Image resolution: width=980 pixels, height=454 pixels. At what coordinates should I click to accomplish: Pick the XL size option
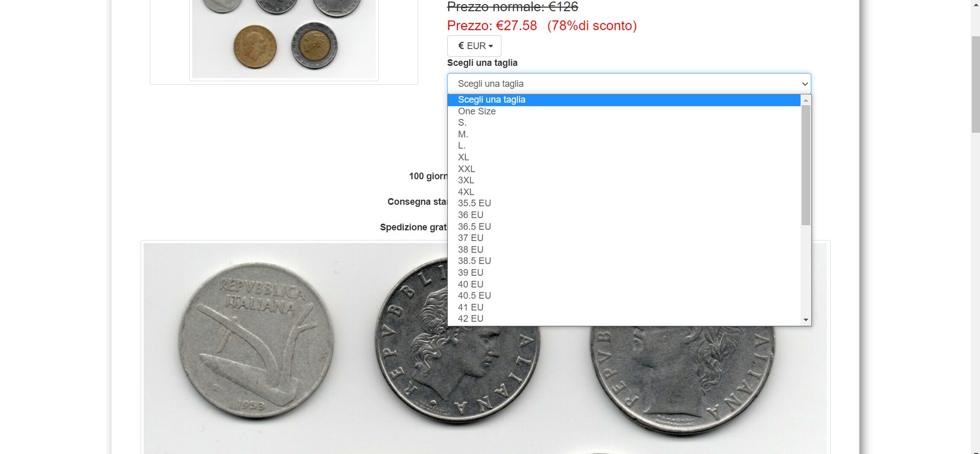(624, 157)
